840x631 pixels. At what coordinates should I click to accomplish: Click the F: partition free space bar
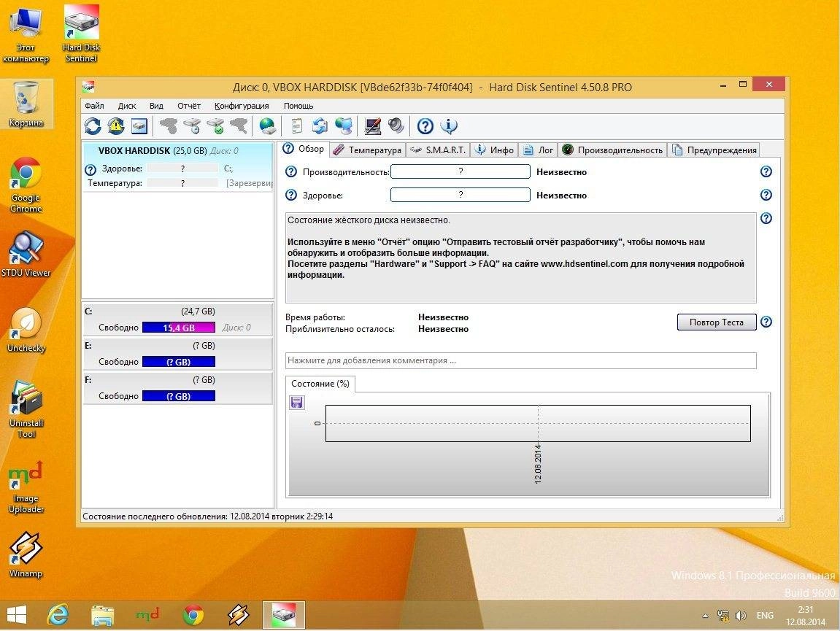(x=178, y=396)
